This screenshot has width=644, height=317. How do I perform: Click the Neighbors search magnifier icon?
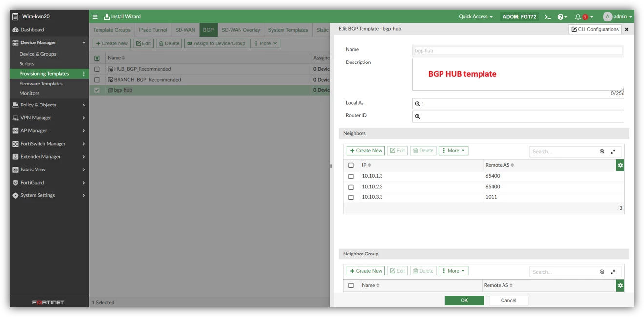point(602,151)
